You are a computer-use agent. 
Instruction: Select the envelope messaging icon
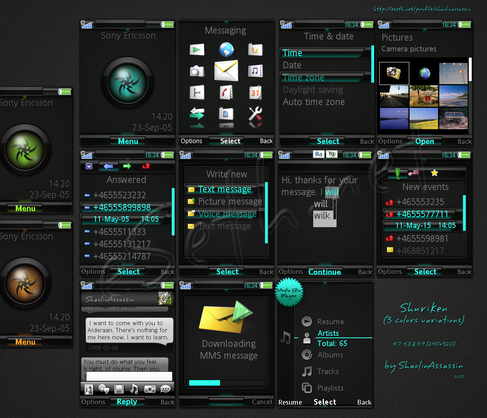[x=226, y=70]
